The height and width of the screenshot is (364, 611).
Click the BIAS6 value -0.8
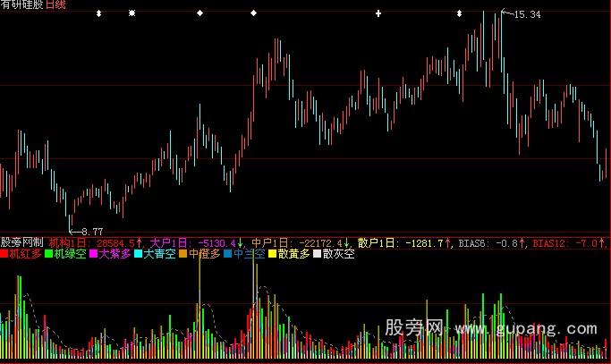click(x=506, y=243)
